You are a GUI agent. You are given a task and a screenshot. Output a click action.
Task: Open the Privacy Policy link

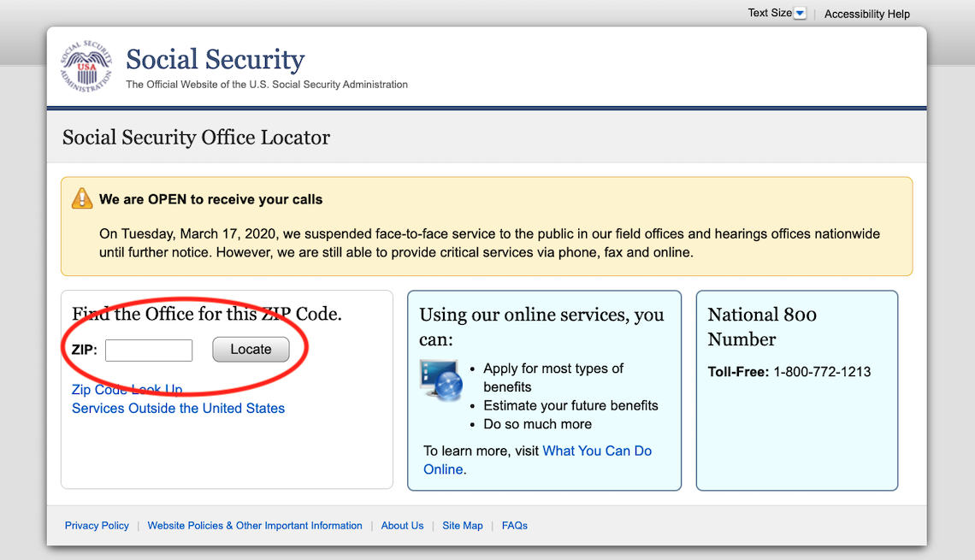click(97, 525)
